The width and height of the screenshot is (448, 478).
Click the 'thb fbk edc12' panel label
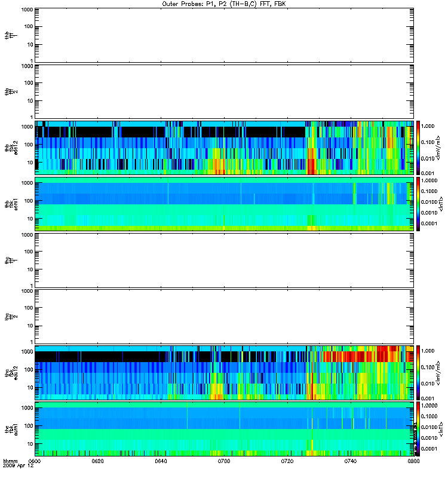point(11,148)
